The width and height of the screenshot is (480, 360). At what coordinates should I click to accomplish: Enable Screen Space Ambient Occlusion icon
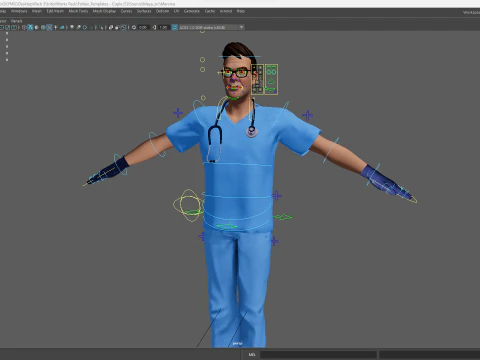72,27
